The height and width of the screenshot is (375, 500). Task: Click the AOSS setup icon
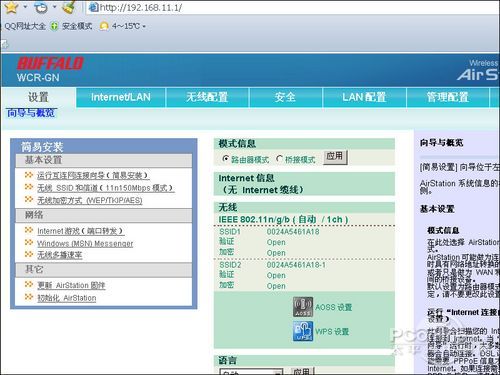click(x=303, y=307)
